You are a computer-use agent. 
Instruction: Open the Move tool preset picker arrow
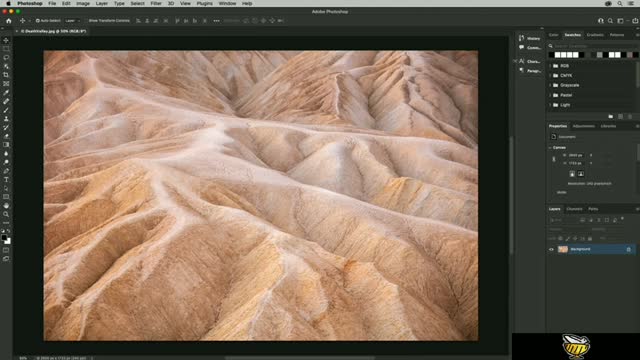29,21
